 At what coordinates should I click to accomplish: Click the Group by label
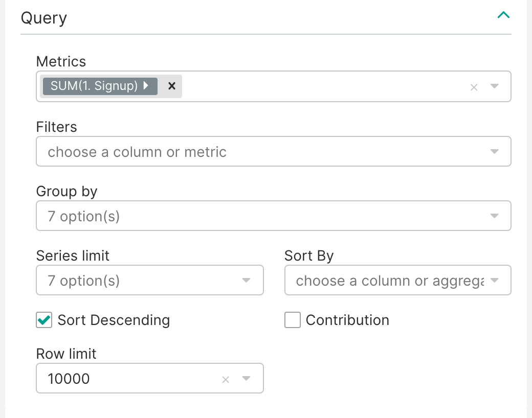coord(66,192)
